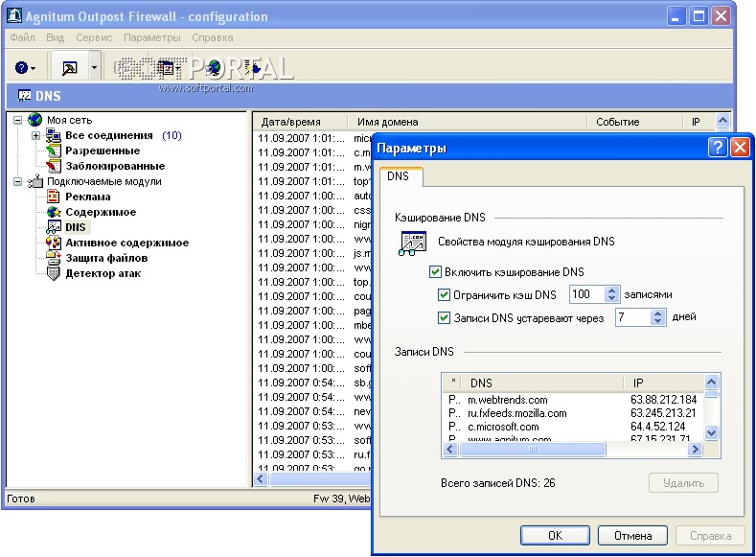This screenshot has width=756, height=557.
Task: Sort by the Дата/время column header
Action: coord(300,122)
